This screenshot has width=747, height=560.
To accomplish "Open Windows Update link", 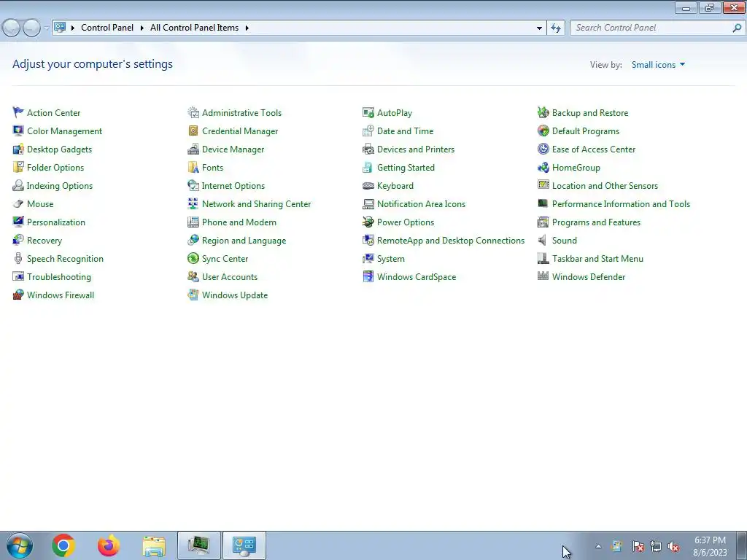I will pos(234,295).
